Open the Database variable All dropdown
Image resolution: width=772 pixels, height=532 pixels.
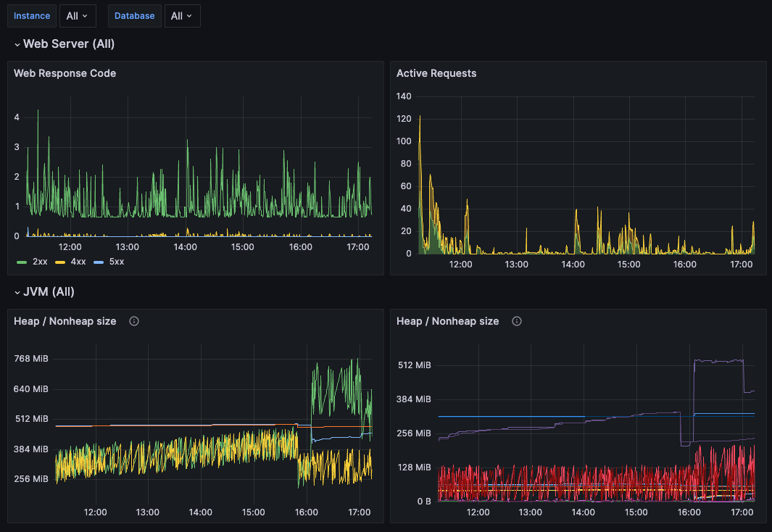pyautogui.click(x=183, y=15)
